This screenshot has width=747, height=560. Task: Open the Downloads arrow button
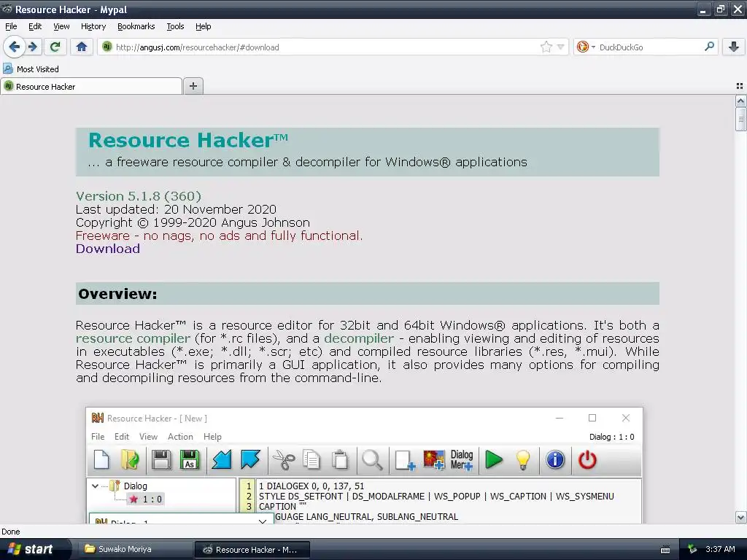point(734,47)
